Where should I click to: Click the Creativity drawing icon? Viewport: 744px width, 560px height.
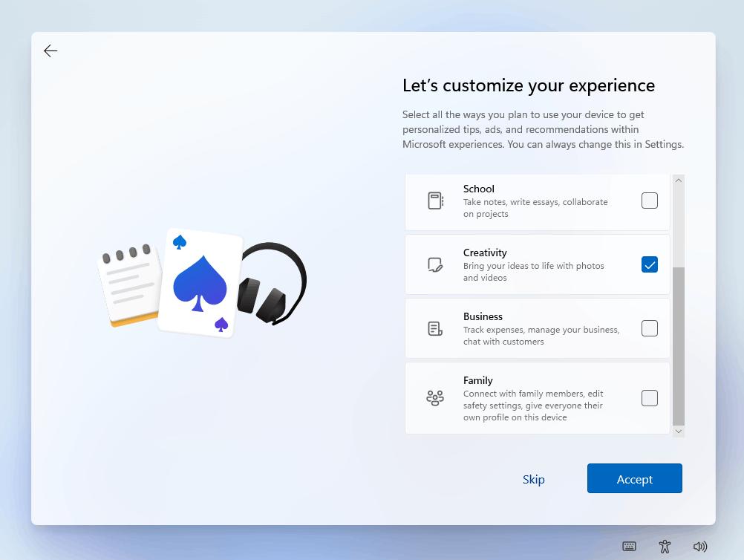(435, 265)
